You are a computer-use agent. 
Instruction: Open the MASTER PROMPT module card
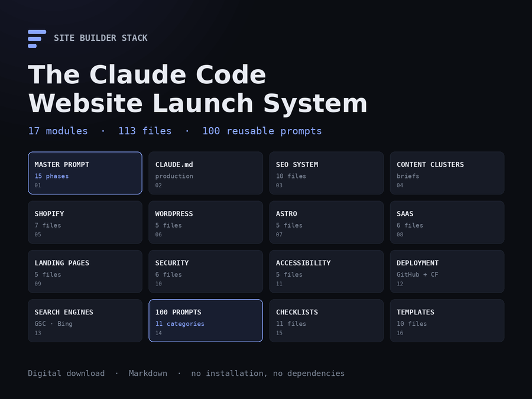pyautogui.click(x=85, y=173)
